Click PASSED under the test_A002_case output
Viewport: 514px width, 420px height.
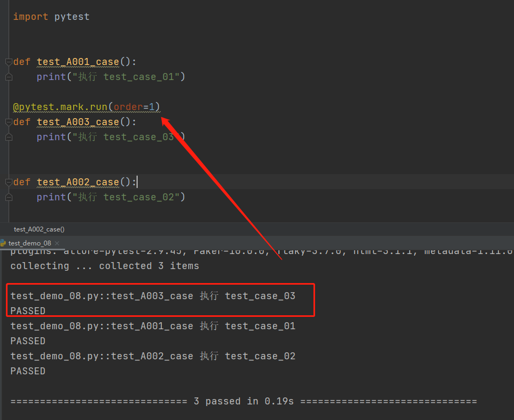[x=28, y=371]
